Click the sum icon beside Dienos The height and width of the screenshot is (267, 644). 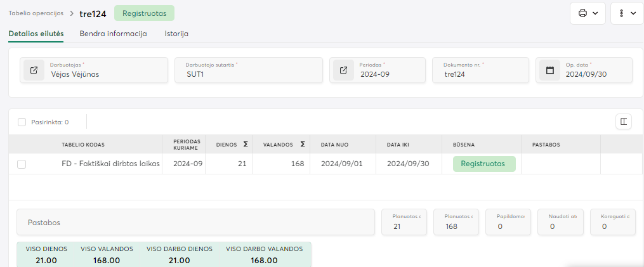[x=246, y=145]
